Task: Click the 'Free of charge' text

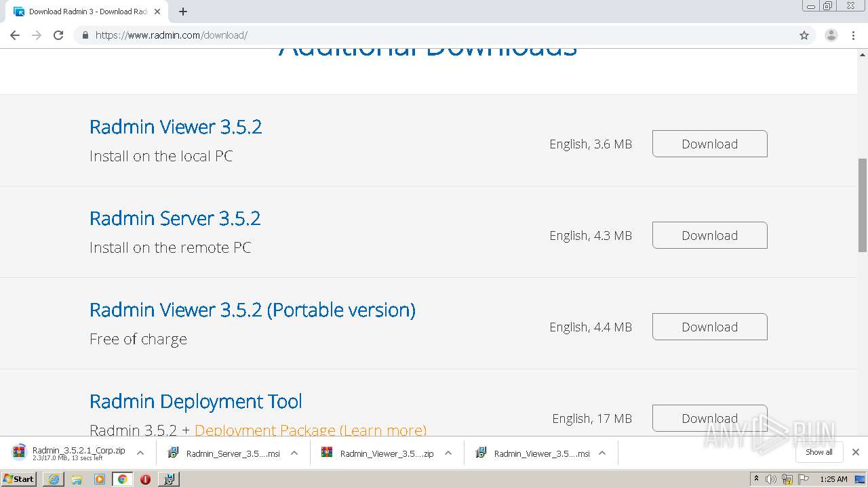Action: (138, 339)
